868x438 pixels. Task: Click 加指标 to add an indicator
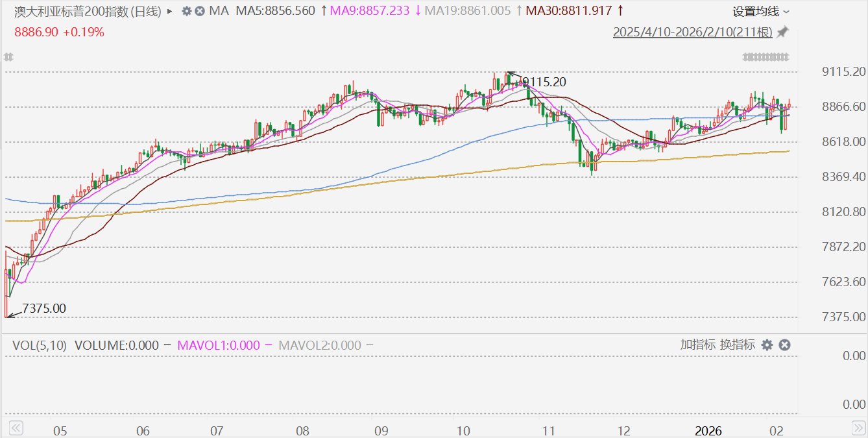click(x=697, y=345)
